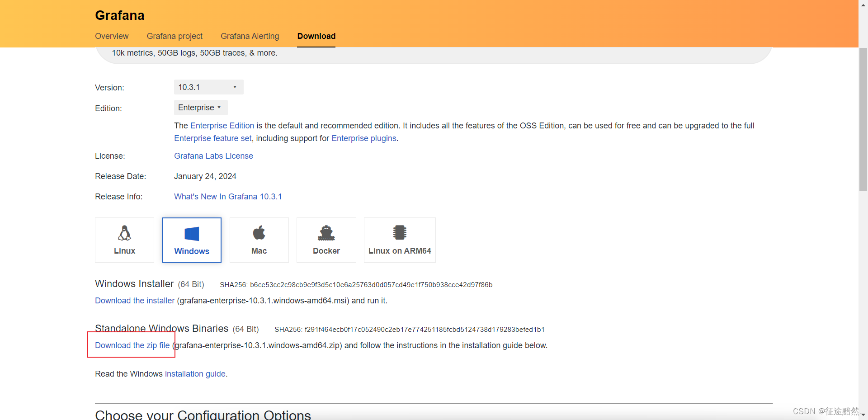Screen dimensions: 868x420
Task: Click the page vertical scrollbar thumb
Action: click(x=863, y=118)
